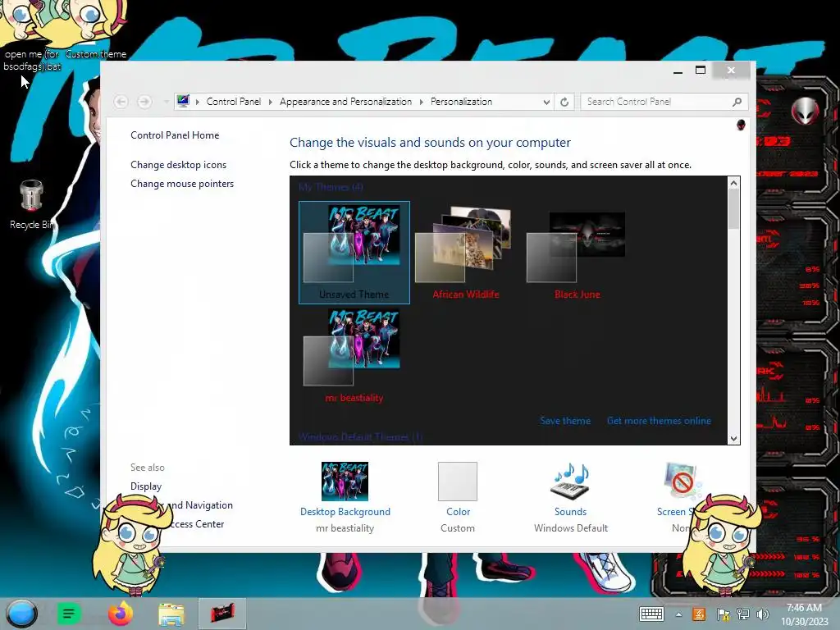Select Control Panel breadcrumb
Screen dimensions: 840x630
234,102
